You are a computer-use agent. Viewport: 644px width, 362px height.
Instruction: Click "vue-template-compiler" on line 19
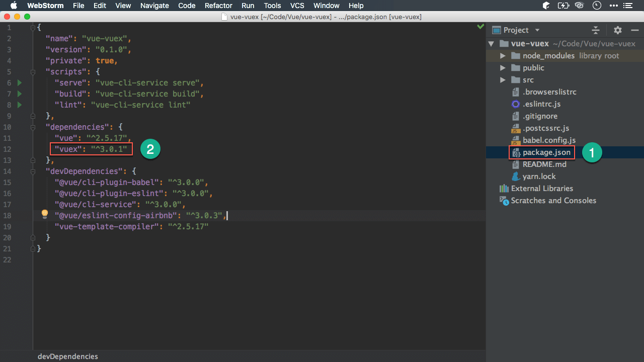click(107, 226)
